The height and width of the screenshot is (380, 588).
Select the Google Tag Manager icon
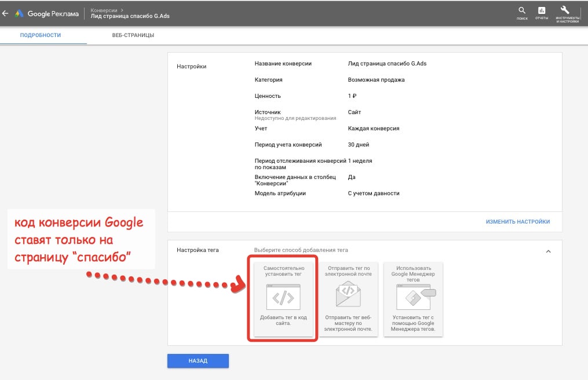(x=416, y=297)
